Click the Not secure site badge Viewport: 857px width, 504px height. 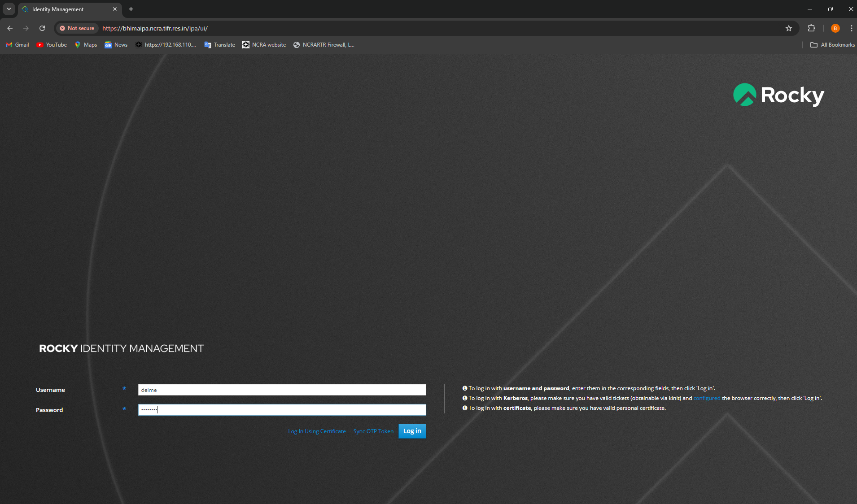tap(77, 28)
